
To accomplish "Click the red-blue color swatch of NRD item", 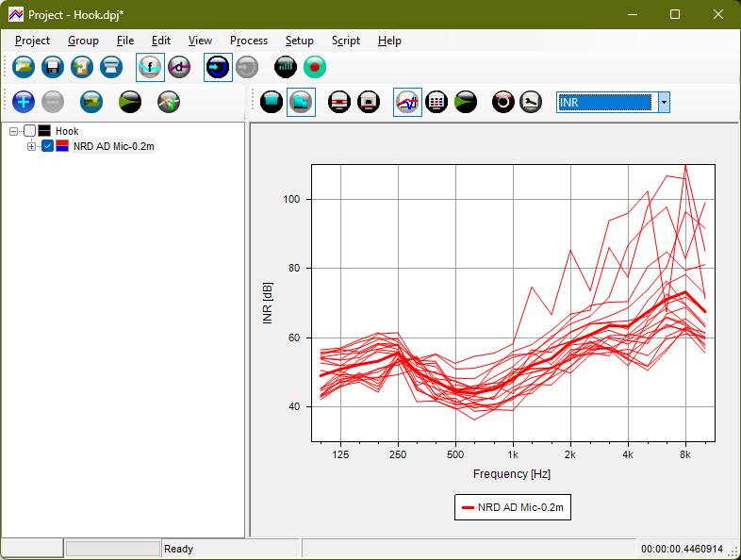I will coord(62,146).
